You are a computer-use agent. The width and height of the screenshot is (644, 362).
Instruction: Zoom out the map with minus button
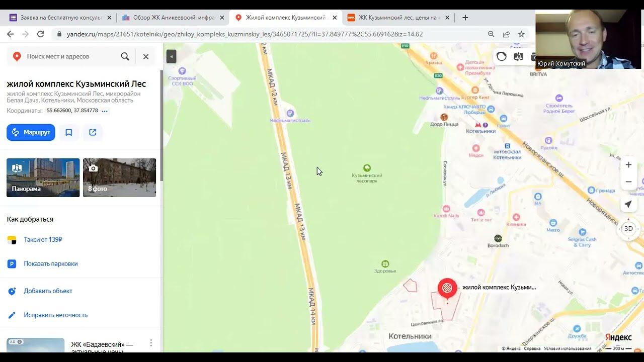628,182
